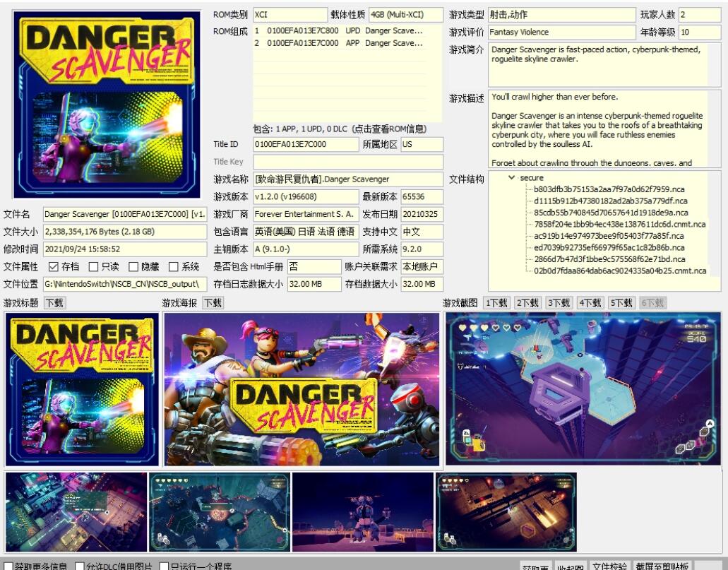Select file 02b0d7fdaa864dab6ac9024335a04b25.cnmt.nca
This screenshot has height=570, width=728.
620,271
